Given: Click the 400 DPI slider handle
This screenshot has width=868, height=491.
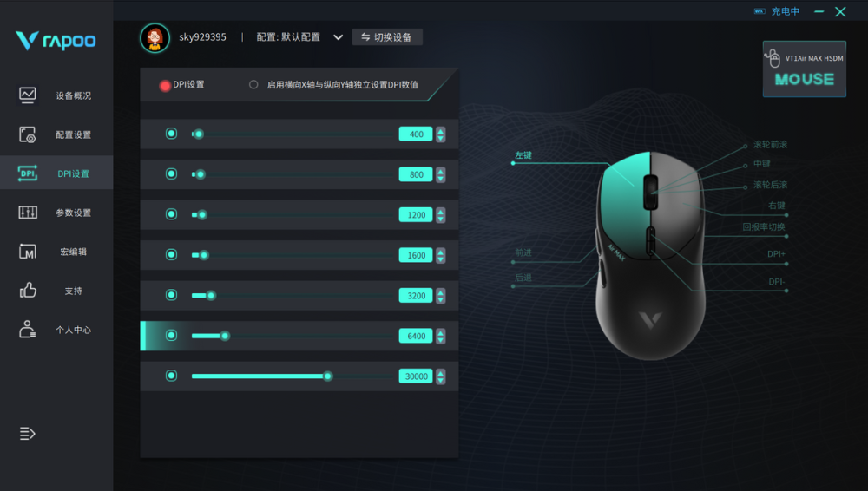Looking at the screenshot, I should pyautogui.click(x=199, y=134).
